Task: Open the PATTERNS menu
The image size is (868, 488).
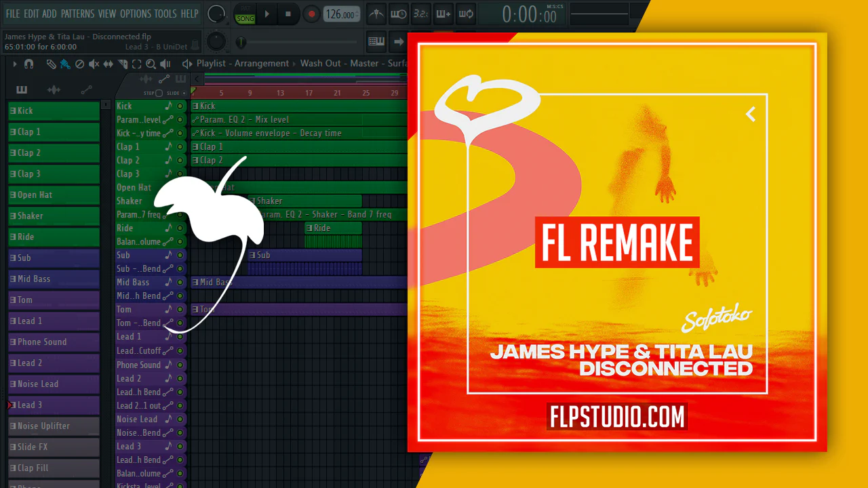Action: [78, 14]
